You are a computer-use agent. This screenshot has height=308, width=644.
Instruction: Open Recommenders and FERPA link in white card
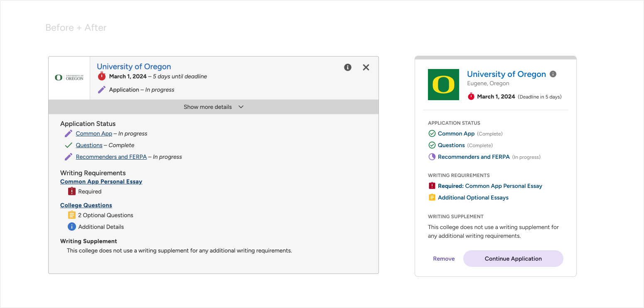click(x=474, y=157)
